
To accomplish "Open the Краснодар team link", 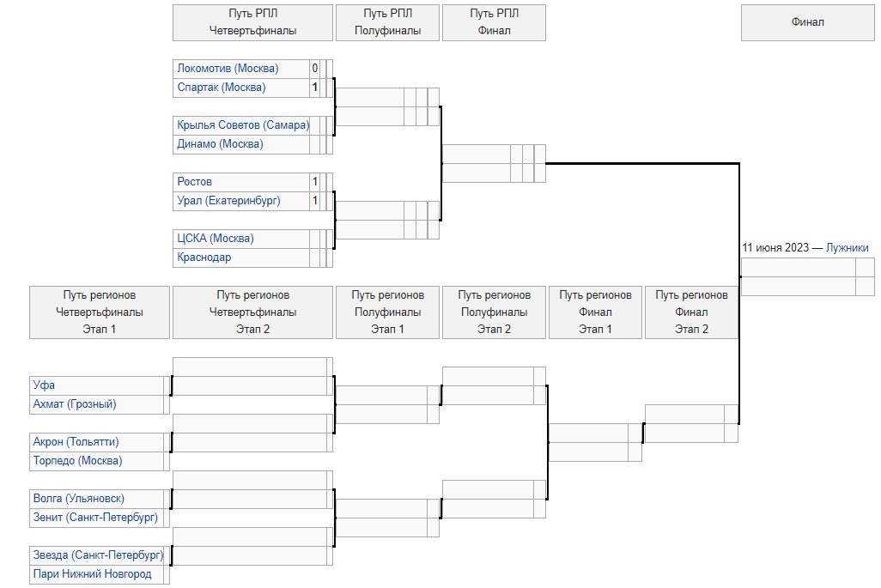I will (204, 258).
